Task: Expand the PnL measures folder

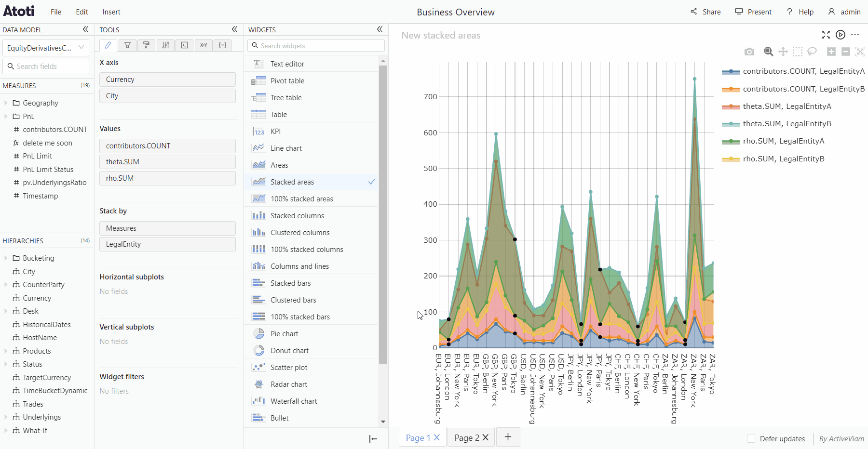Action: point(6,116)
